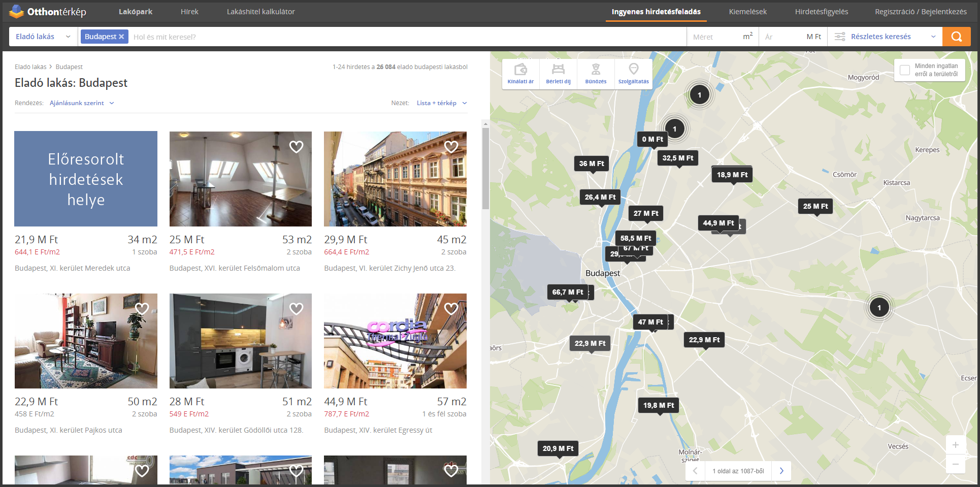Click the 32,5 M Ft map price marker
980x487 pixels.
click(677, 158)
